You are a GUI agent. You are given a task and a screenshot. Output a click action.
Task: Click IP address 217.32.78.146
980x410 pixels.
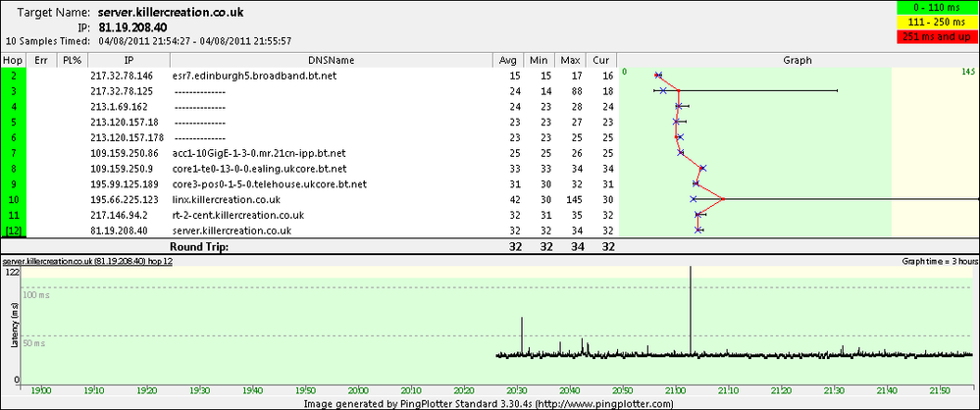pyautogui.click(x=121, y=76)
